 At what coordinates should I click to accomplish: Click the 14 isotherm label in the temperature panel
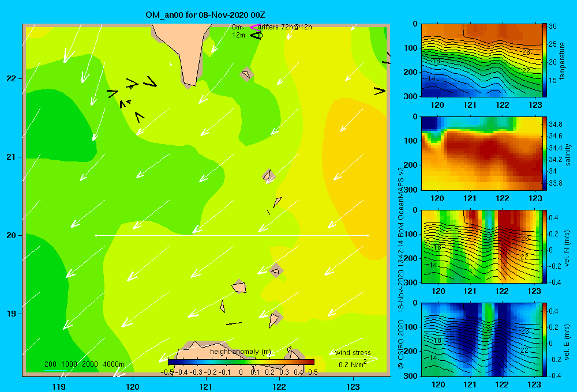[x=431, y=79]
